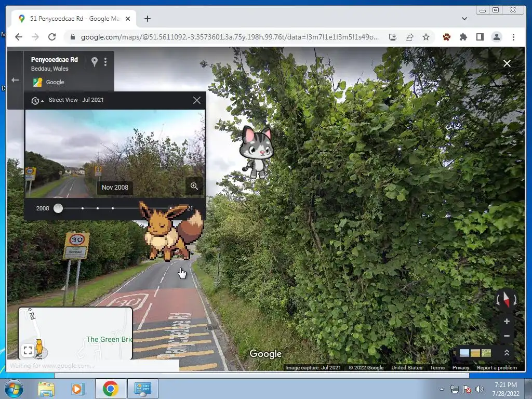Bookmark this page with the star

coord(426,37)
